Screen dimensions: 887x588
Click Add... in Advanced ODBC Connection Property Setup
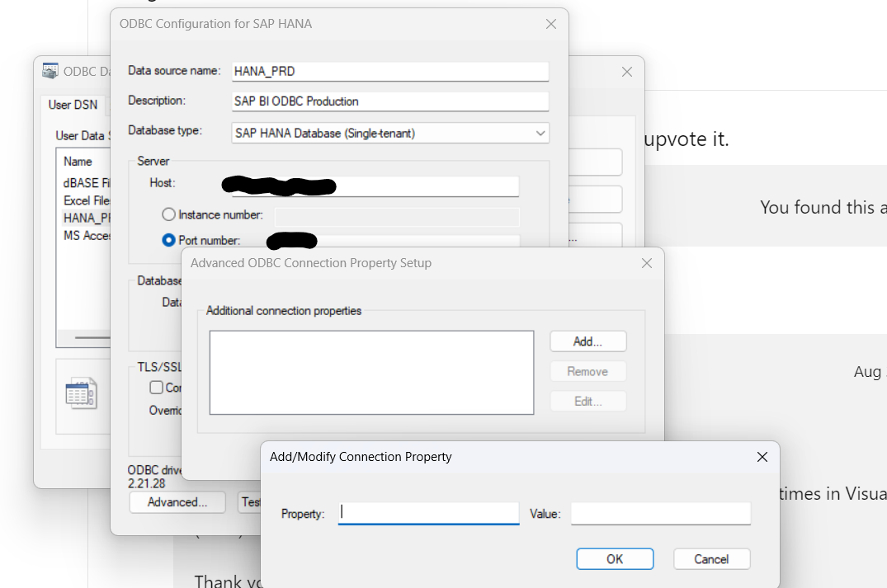tap(587, 341)
